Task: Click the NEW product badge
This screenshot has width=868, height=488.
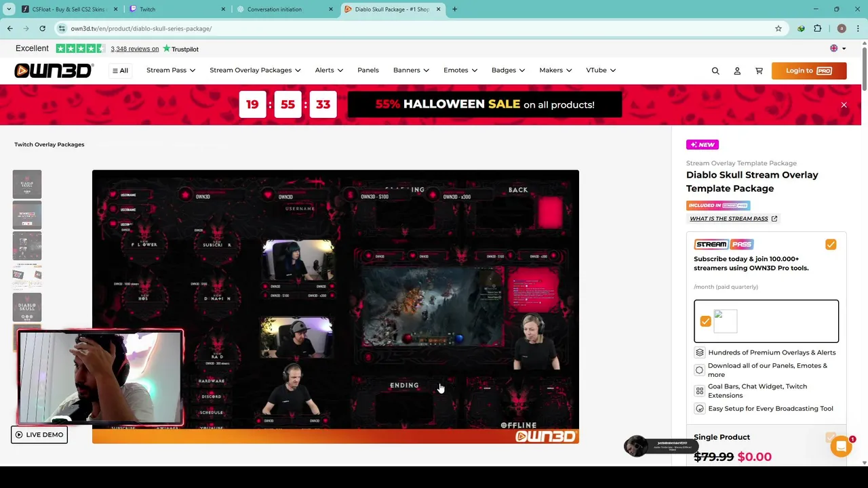Action: pyautogui.click(x=703, y=144)
